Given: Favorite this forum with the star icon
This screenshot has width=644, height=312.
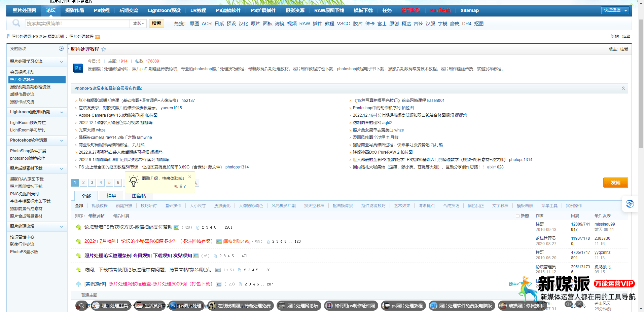Looking at the screenshot, I should pyautogui.click(x=104, y=49).
